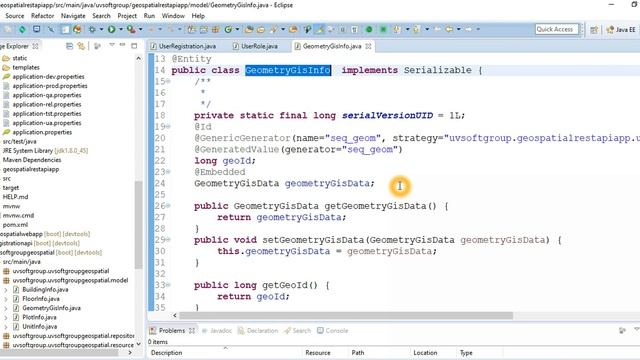Click Link with Editor in Package Explorer
Viewport: 640px width, 360px height.
[81, 46]
